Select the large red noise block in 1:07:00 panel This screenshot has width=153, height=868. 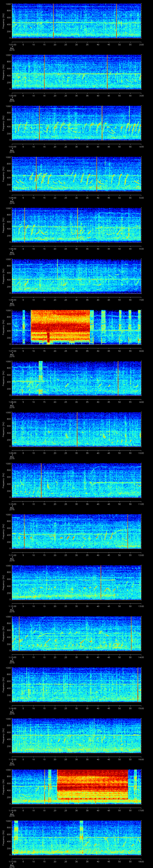coord(61,326)
